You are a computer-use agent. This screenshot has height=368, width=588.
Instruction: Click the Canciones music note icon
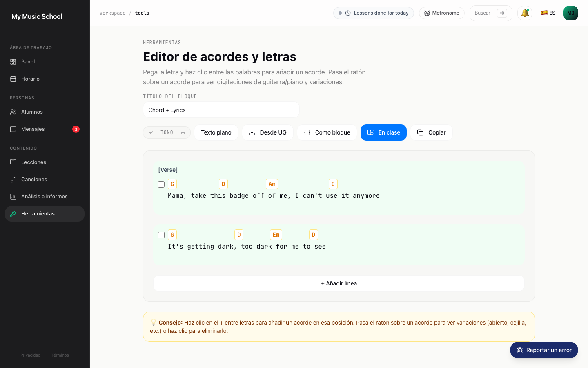pos(13,180)
